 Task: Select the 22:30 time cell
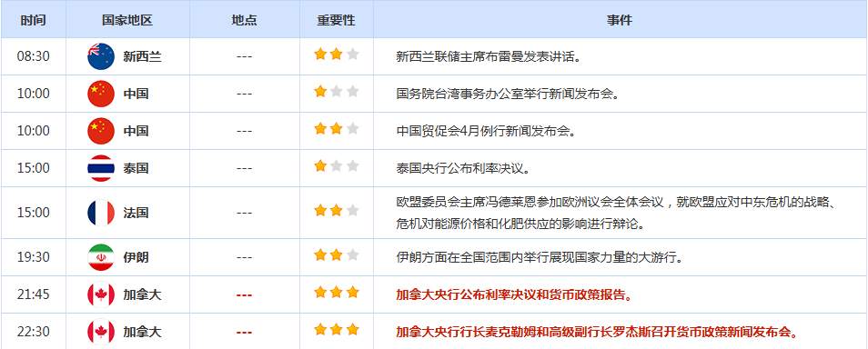[x=34, y=332]
